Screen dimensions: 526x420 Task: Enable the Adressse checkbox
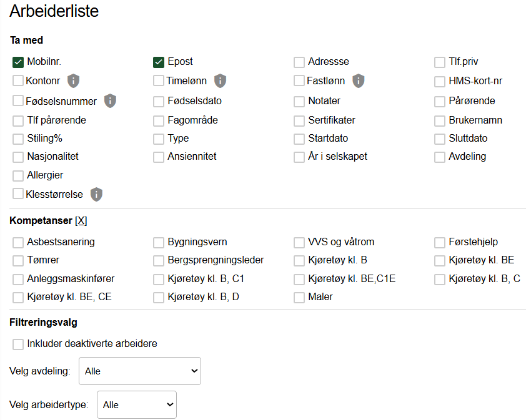pos(299,62)
